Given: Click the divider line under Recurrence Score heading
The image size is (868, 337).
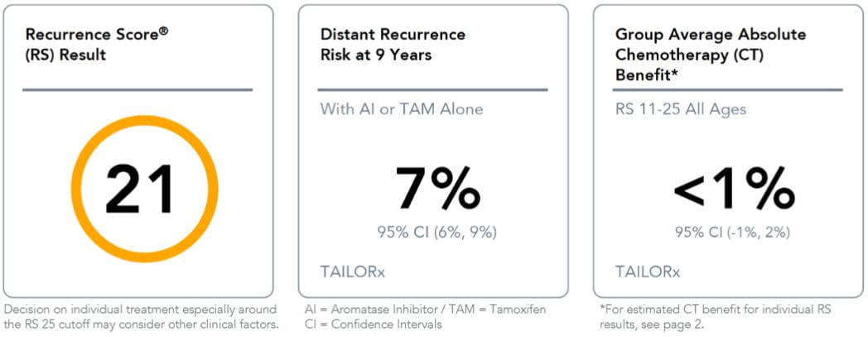Looking at the screenshot, I should (x=137, y=89).
